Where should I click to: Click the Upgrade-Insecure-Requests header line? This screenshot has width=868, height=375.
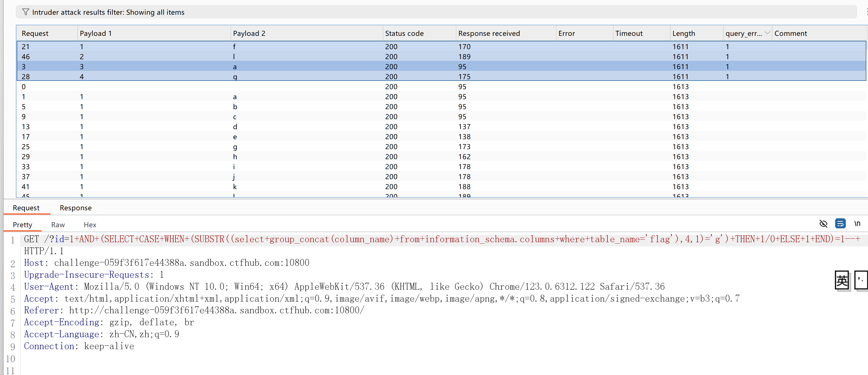94,275
